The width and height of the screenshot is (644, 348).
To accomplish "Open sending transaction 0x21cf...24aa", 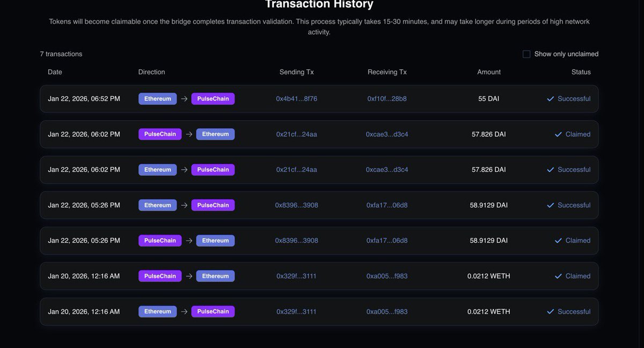I will click(x=296, y=133).
